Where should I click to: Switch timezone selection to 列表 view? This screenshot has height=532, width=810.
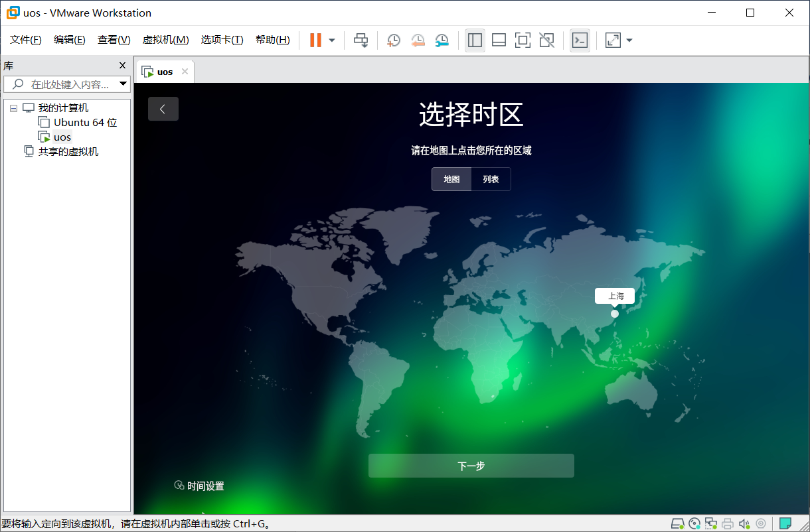tap(490, 179)
